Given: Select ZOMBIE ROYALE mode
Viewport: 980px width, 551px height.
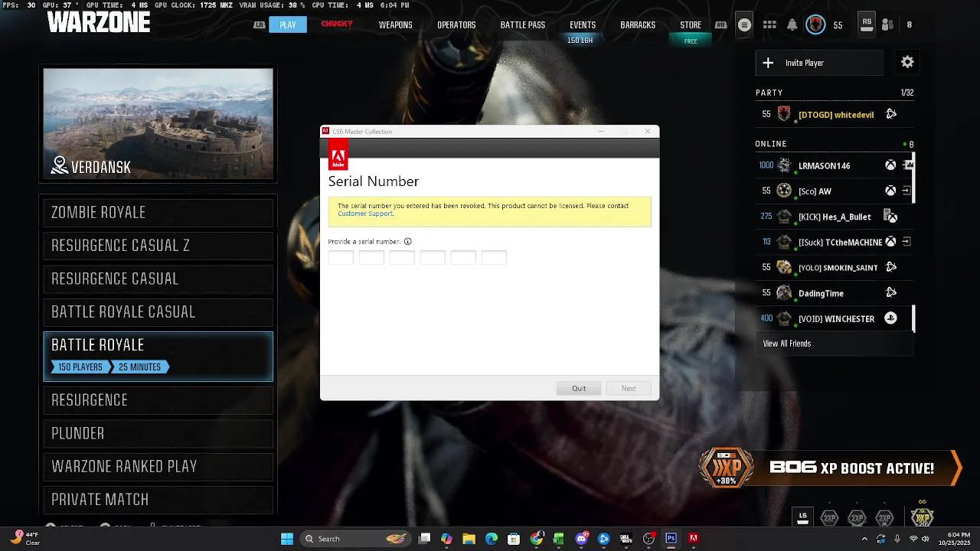Looking at the screenshot, I should tap(158, 213).
